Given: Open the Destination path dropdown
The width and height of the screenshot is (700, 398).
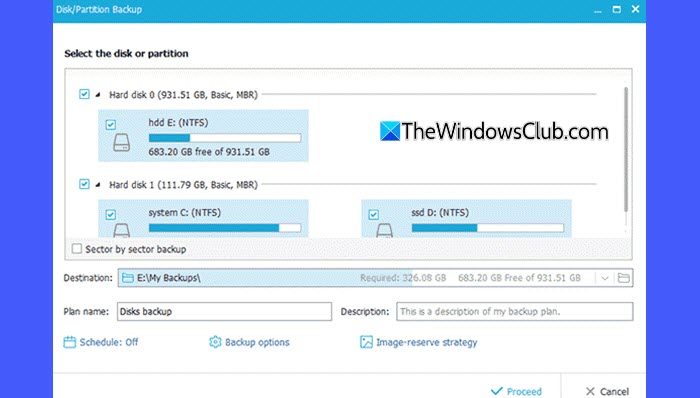Looking at the screenshot, I should (604, 278).
